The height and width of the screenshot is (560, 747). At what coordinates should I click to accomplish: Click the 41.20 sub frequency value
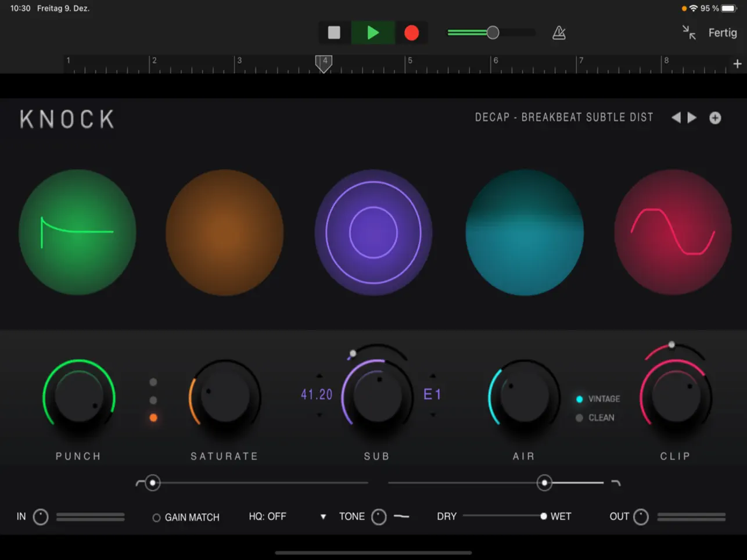coord(317,395)
